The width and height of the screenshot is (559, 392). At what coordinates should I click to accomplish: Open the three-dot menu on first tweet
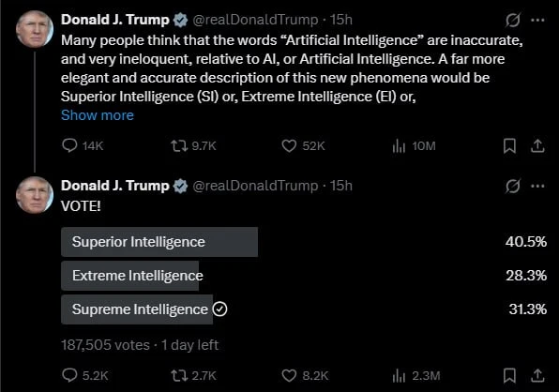tap(537, 20)
